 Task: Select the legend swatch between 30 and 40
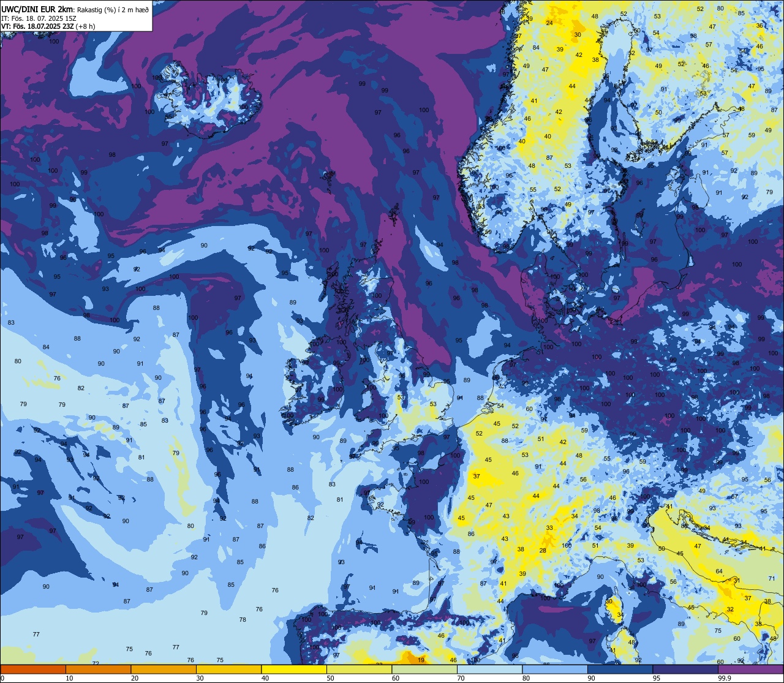pos(228,669)
